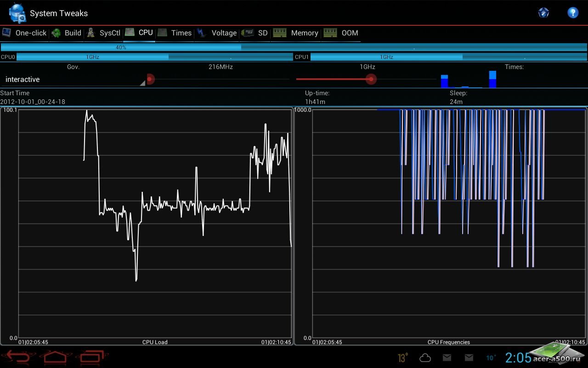
Task: Open the Voltage tab
Action: [x=217, y=33]
